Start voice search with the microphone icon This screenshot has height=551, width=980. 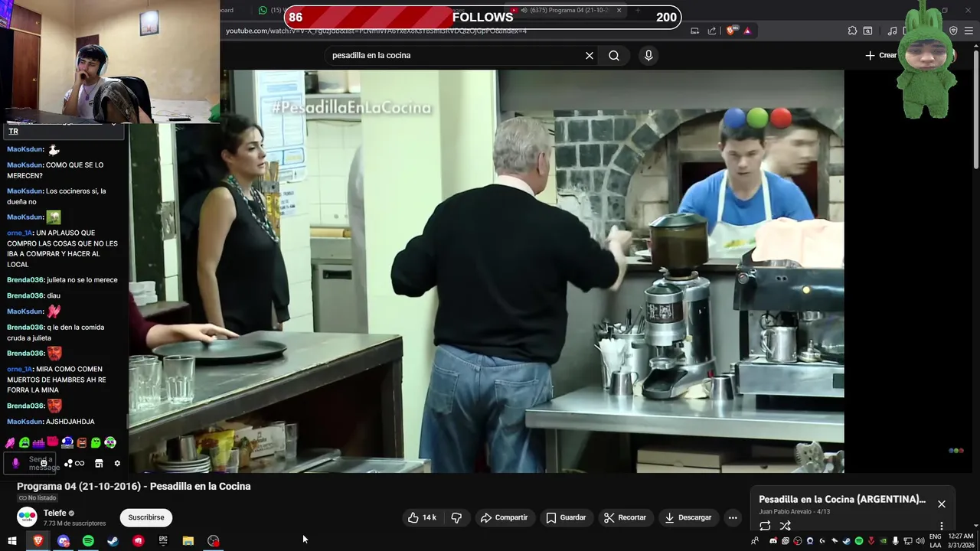click(x=648, y=55)
